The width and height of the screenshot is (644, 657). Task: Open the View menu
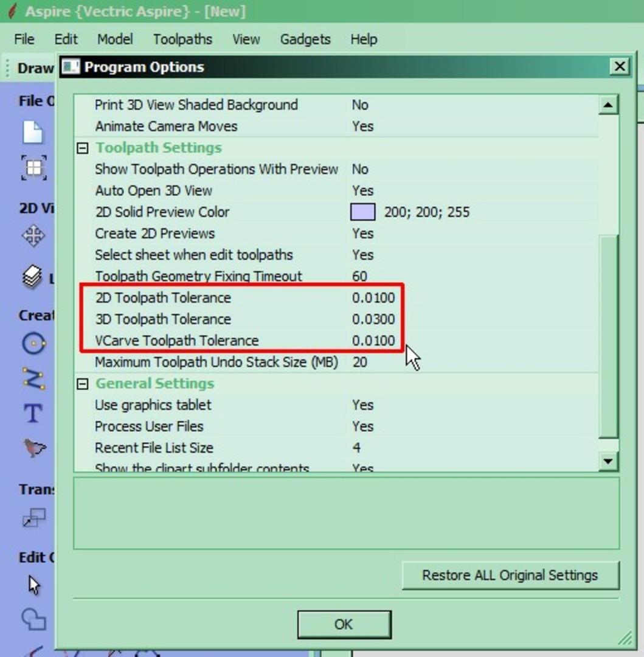(x=246, y=40)
